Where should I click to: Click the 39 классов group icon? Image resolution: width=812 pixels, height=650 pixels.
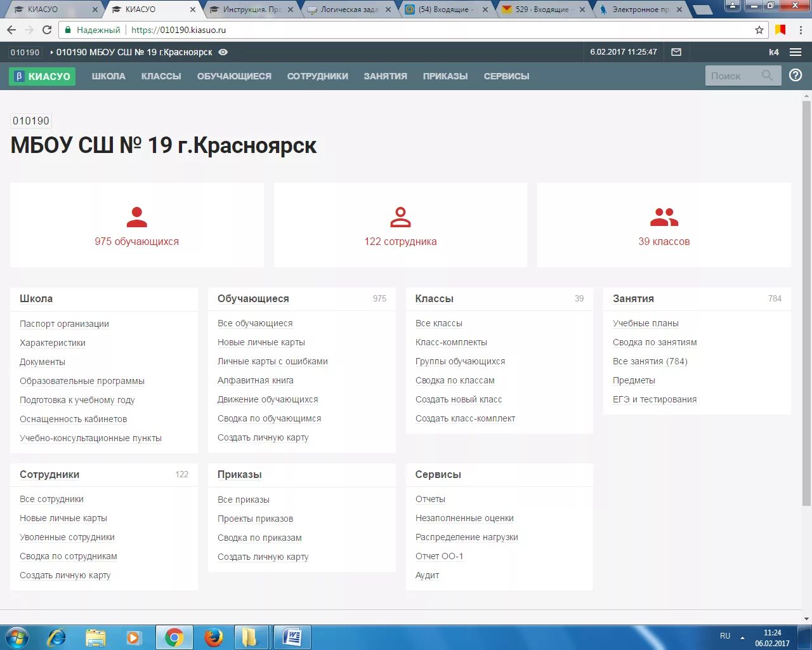coord(664,217)
